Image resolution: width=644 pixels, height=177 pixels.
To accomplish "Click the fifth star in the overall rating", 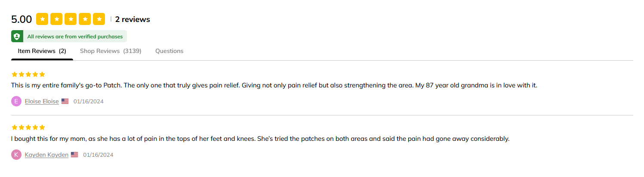I will pos(99,19).
